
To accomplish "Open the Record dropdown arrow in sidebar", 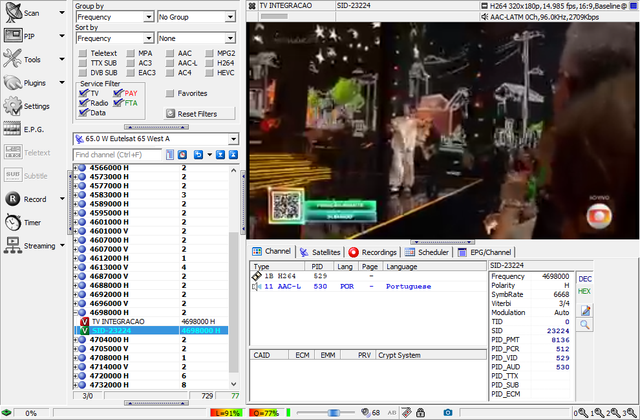I will click(62, 199).
